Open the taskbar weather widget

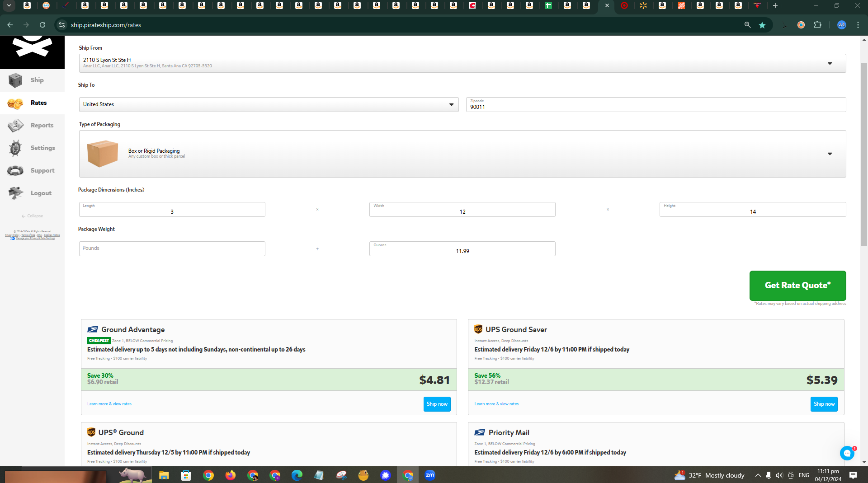pyautogui.click(x=709, y=475)
